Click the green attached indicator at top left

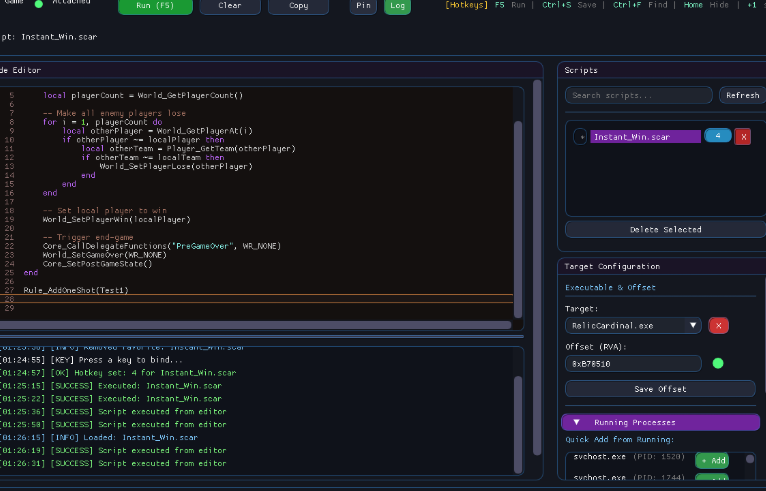click(39, 4)
